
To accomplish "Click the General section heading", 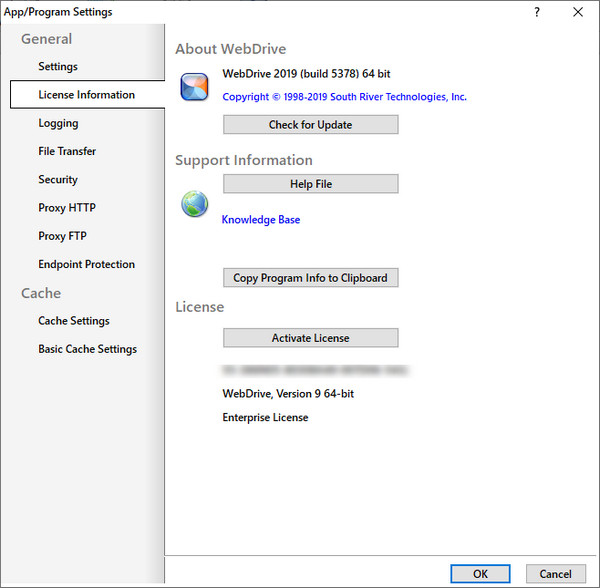I will click(46, 39).
